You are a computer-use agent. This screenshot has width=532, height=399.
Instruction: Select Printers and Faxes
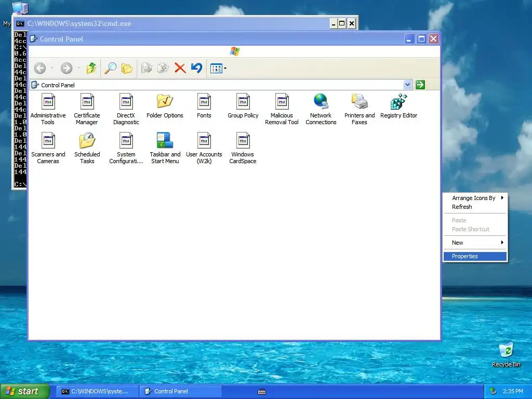[x=360, y=109]
